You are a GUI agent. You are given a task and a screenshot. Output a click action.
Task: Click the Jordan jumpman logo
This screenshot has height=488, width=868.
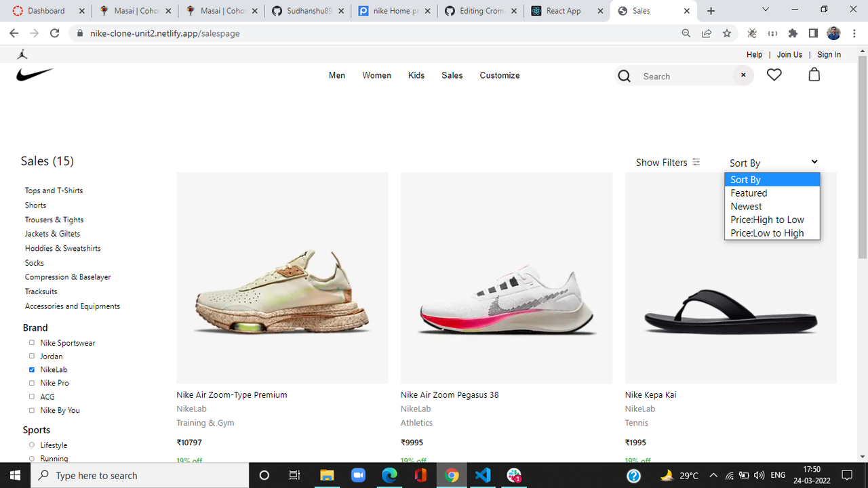click(23, 54)
